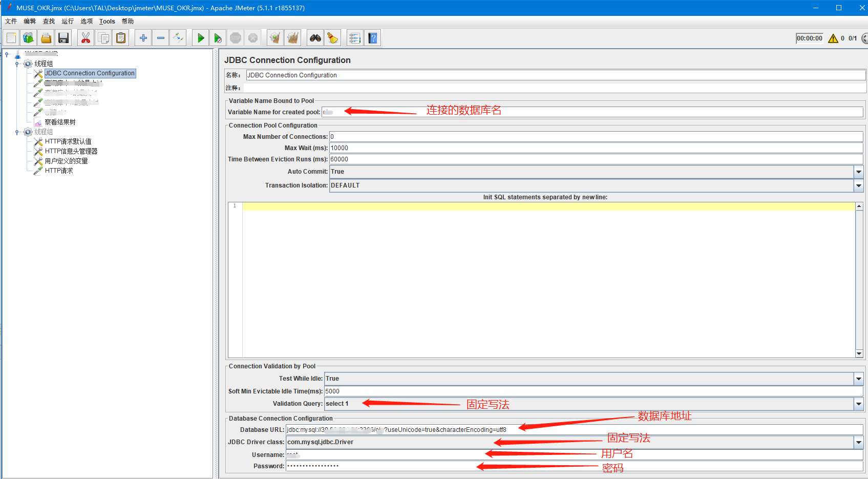Image resolution: width=868 pixels, height=479 pixels.
Task: Click SQL editor scrollbar down arrow
Action: [859, 353]
